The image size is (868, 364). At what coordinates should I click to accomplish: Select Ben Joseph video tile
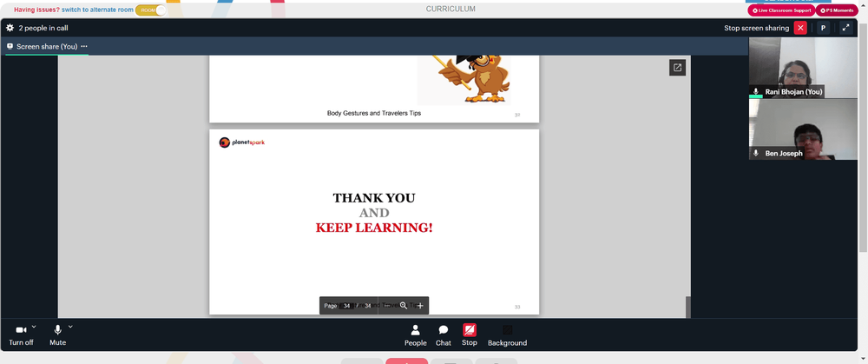coord(803,129)
